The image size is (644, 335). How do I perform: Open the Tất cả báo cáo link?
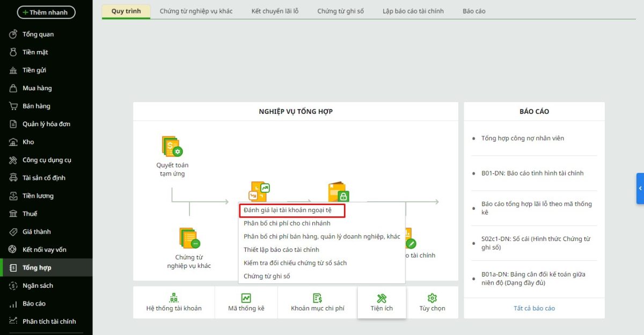(x=534, y=308)
